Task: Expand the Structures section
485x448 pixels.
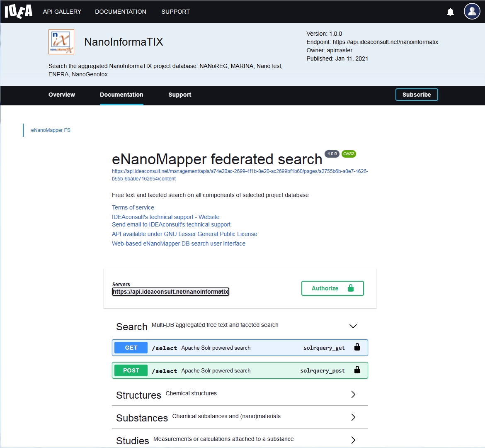Action: point(353,394)
